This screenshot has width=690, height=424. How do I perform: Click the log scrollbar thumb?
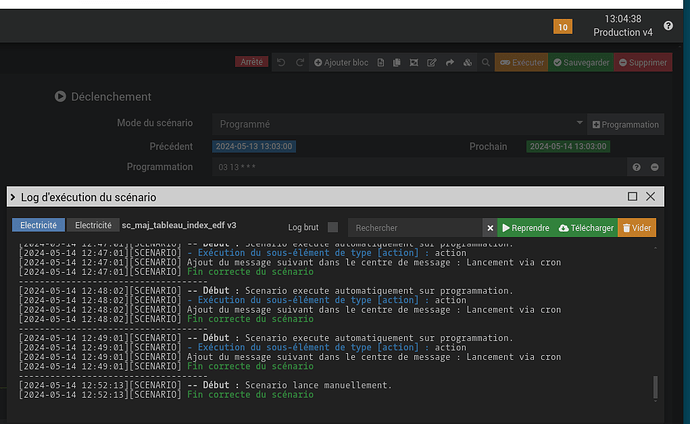click(x=656, y=387)
